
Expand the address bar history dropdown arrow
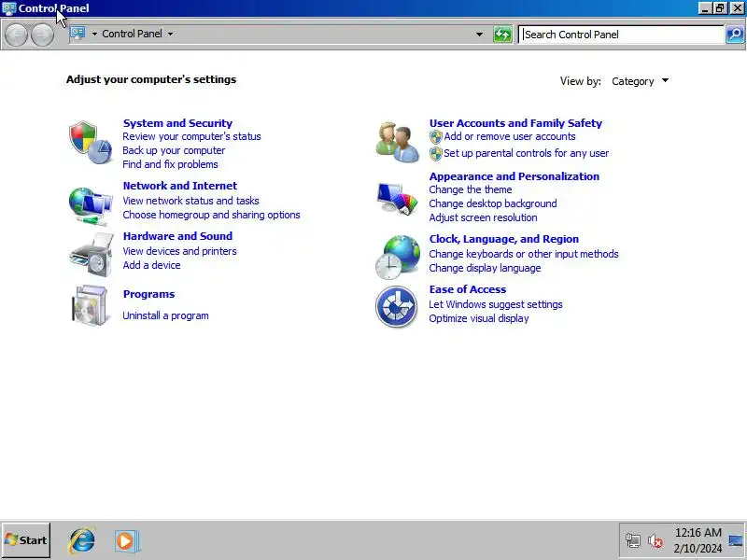(x=479, y=35)
